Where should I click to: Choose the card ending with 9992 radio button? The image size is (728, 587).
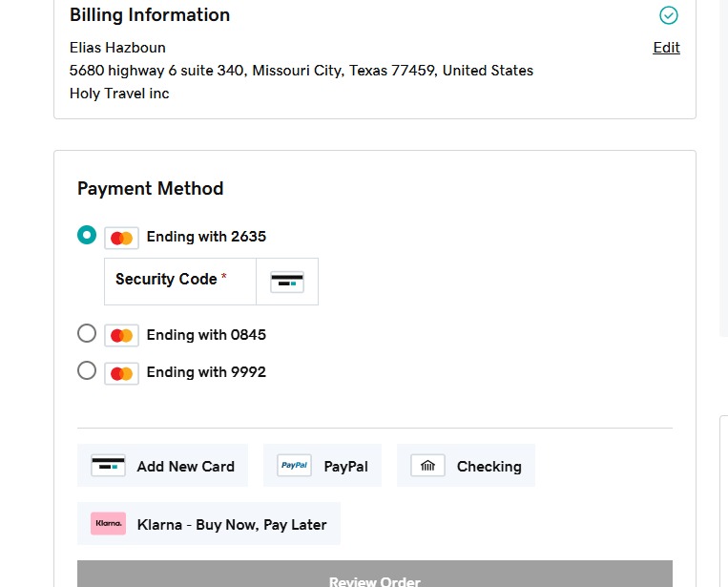(x=87, y=370)
